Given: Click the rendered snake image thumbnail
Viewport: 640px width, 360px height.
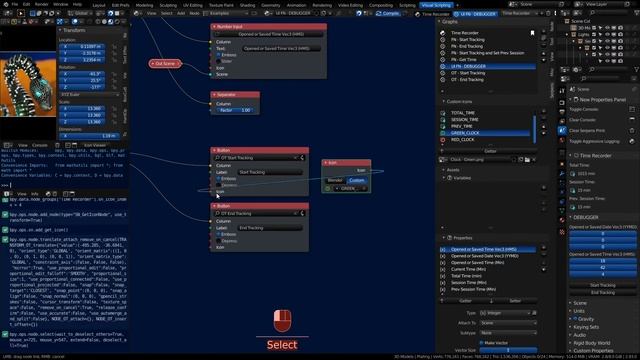Looking at the screenshot, I should [x=28, y=84].
